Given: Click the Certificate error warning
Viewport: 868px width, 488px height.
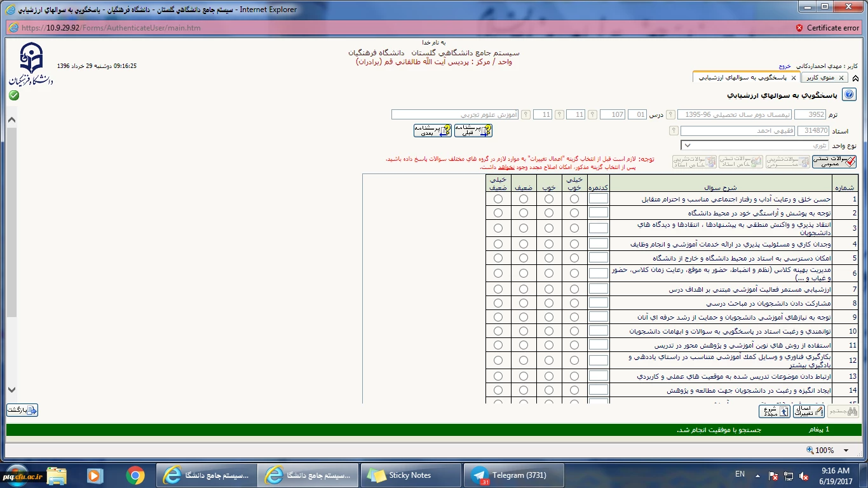Looking at the screenshot, I should [827, 28].
